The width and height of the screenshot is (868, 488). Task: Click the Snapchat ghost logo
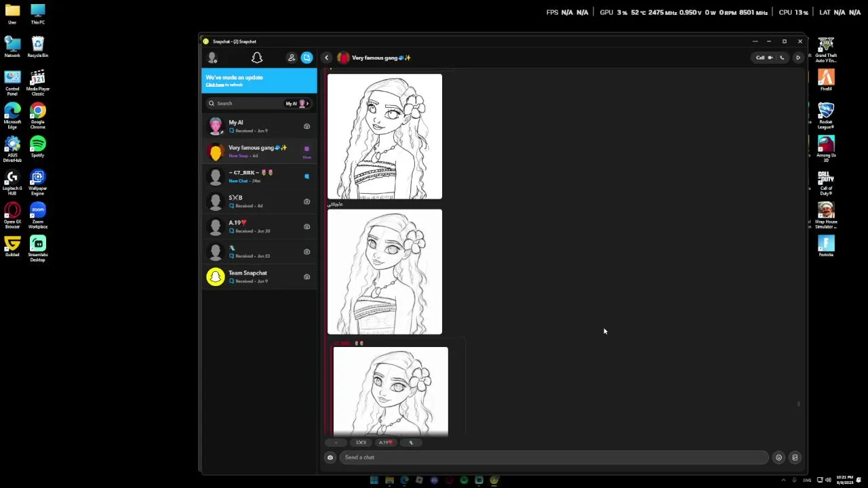pyautogui.click(x=257, y=58)
